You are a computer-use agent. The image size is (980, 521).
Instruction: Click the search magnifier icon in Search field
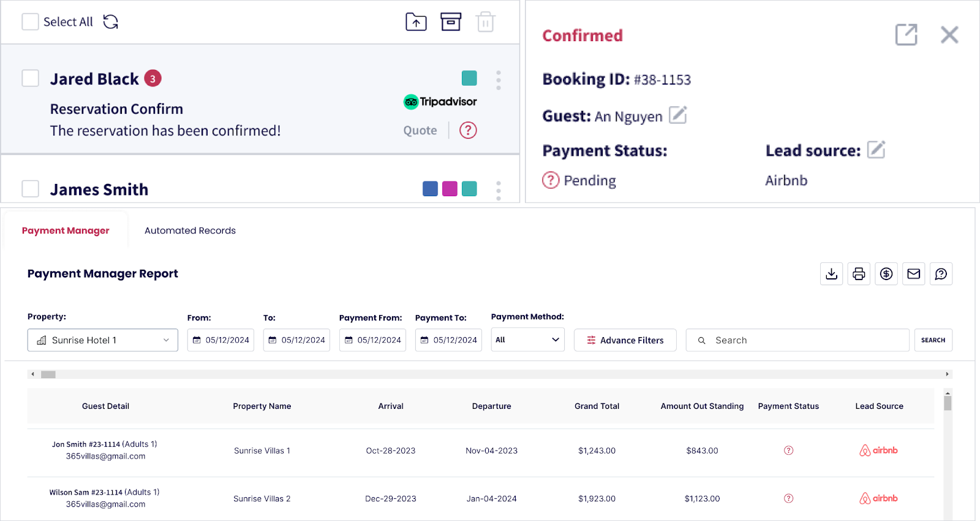point(702,340)
